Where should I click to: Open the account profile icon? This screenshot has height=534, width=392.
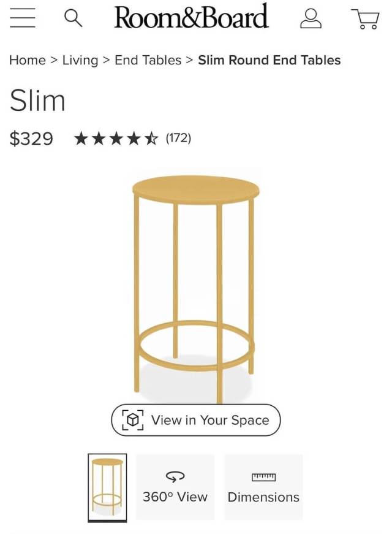pos(311,18)
